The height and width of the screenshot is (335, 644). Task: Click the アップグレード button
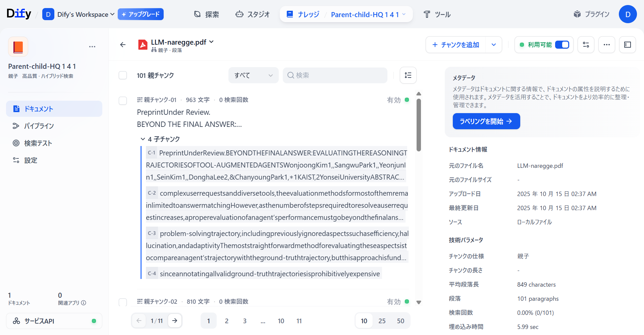pos(141,14)
